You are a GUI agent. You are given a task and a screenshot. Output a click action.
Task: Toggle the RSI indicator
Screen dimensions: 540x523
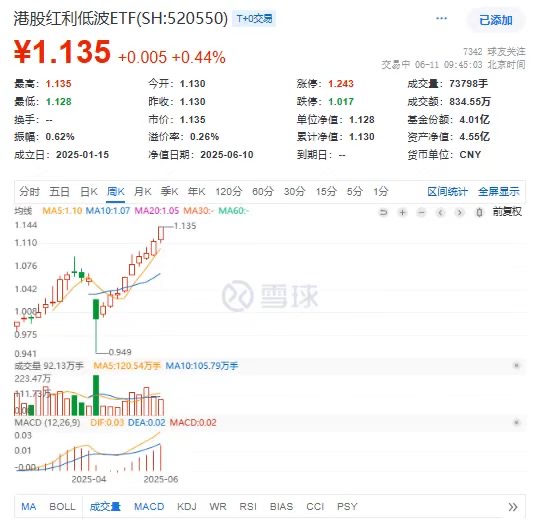248,506
